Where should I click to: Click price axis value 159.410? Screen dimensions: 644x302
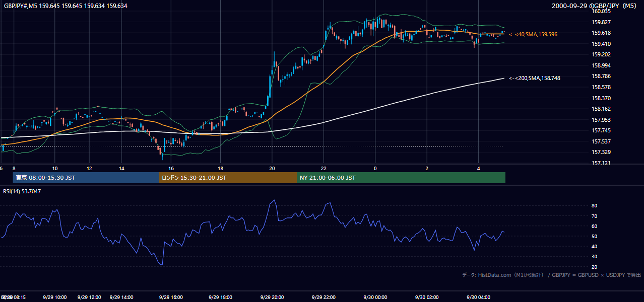602,44
